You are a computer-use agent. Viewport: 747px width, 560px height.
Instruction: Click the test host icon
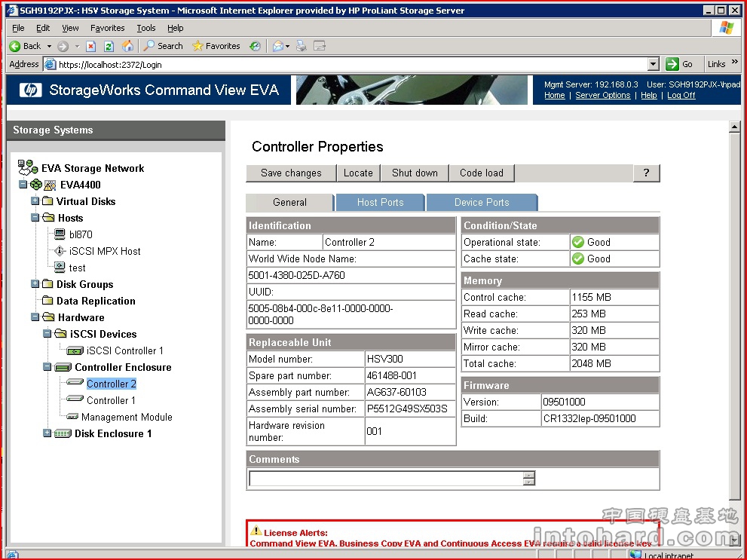(60, 268)
